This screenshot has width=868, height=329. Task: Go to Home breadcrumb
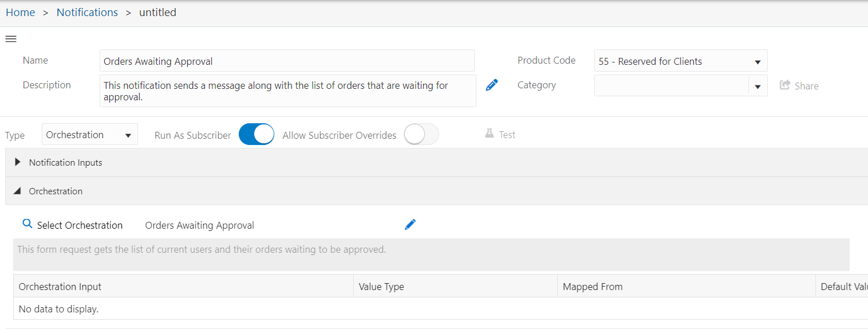click(21, 12)
